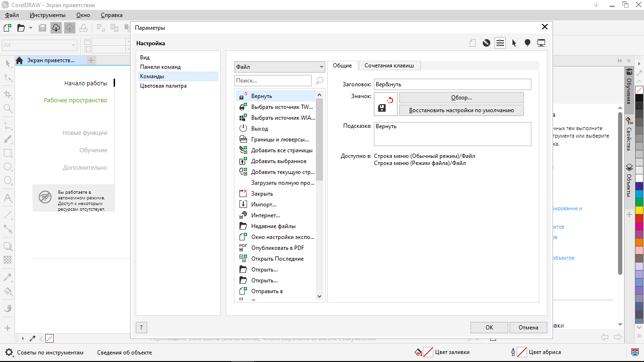Switch to Сочетания клавиш tab
Viewport: 644px width, 362px height.
[389, 66]
